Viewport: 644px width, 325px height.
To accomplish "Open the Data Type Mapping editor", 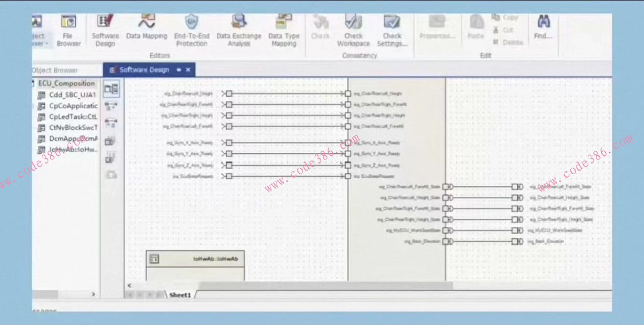I will click(284, 31).
